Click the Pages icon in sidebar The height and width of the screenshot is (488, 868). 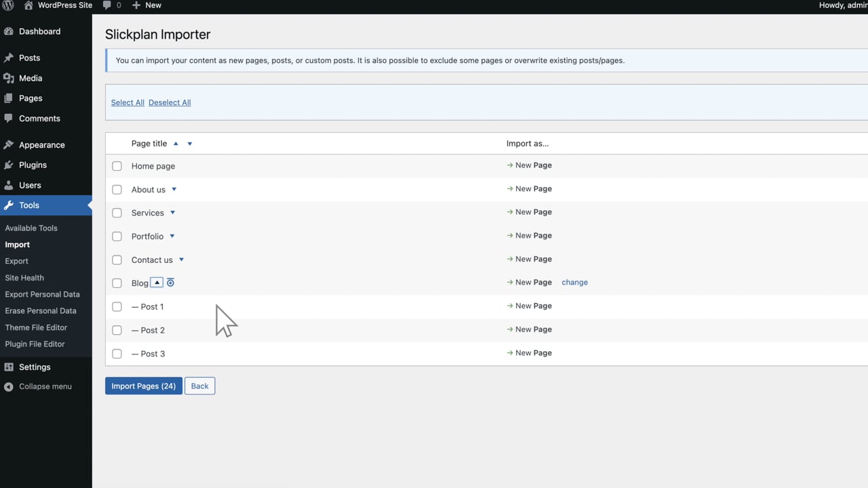point(9,98)
